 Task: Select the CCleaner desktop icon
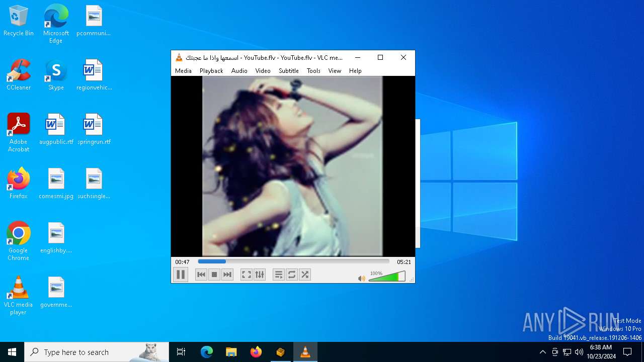19,75
